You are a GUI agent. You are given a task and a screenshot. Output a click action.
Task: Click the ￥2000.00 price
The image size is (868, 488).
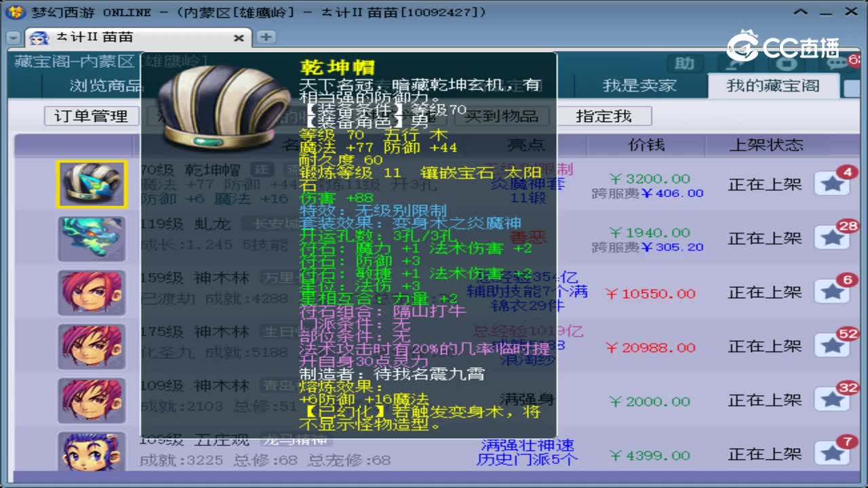649,401
